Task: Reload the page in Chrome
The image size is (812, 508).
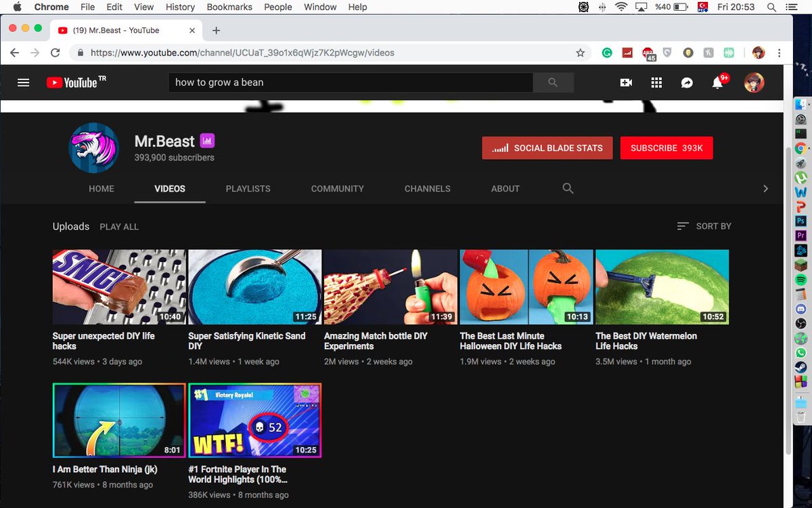Action: 55,53
